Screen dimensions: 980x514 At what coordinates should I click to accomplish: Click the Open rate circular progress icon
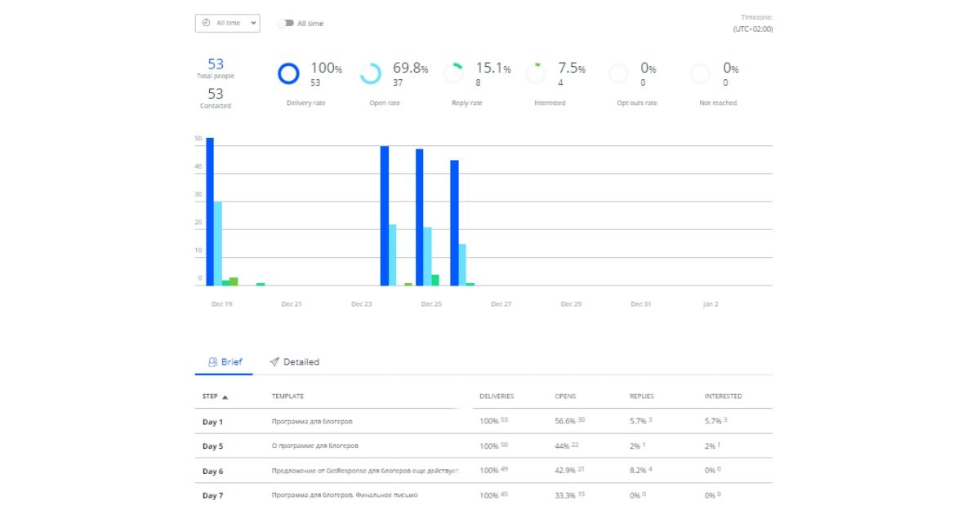click(371, 74)
